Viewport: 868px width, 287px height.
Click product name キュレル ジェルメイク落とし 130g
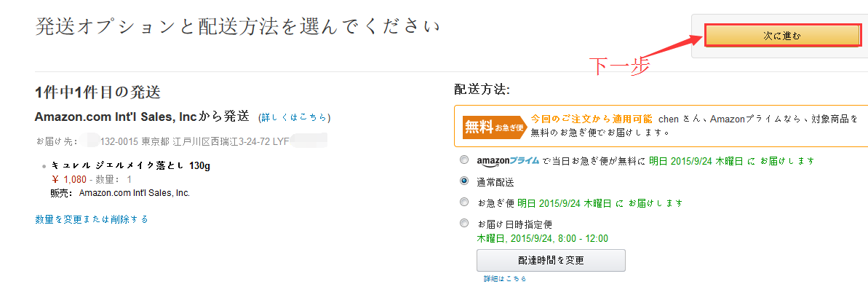point(131,165)
